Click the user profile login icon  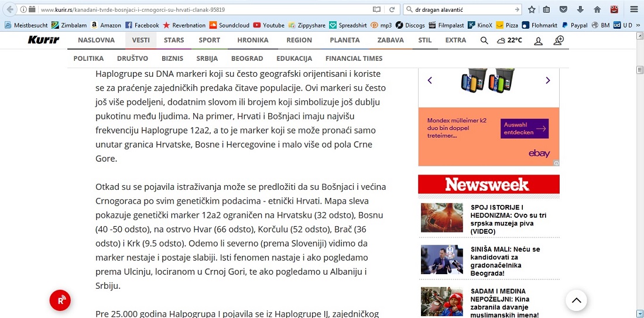pyautogui.click(x=538, y=40)
